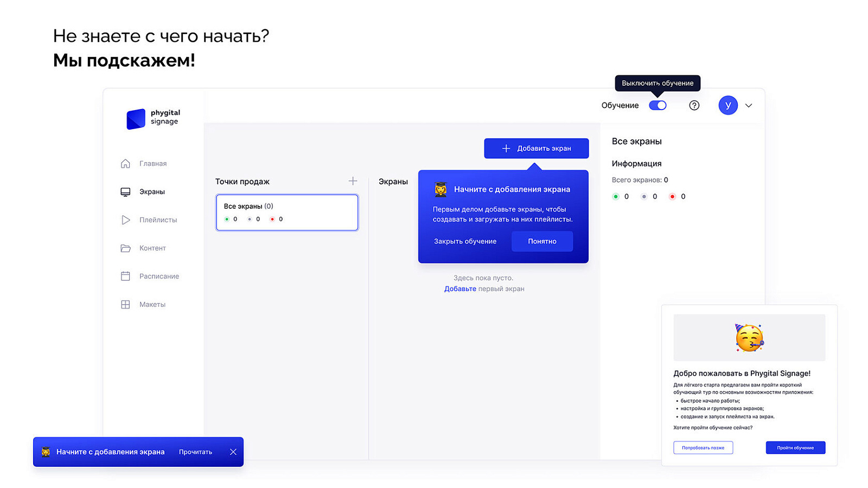868x488 pixels.
Task: Click the 'Выключить обучение' tooltip
Action: (x=658, y=83)
